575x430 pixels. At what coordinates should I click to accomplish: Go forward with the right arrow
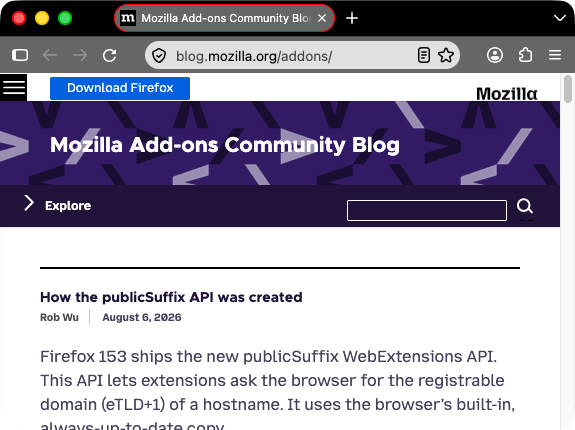click(x=80, y=55)
